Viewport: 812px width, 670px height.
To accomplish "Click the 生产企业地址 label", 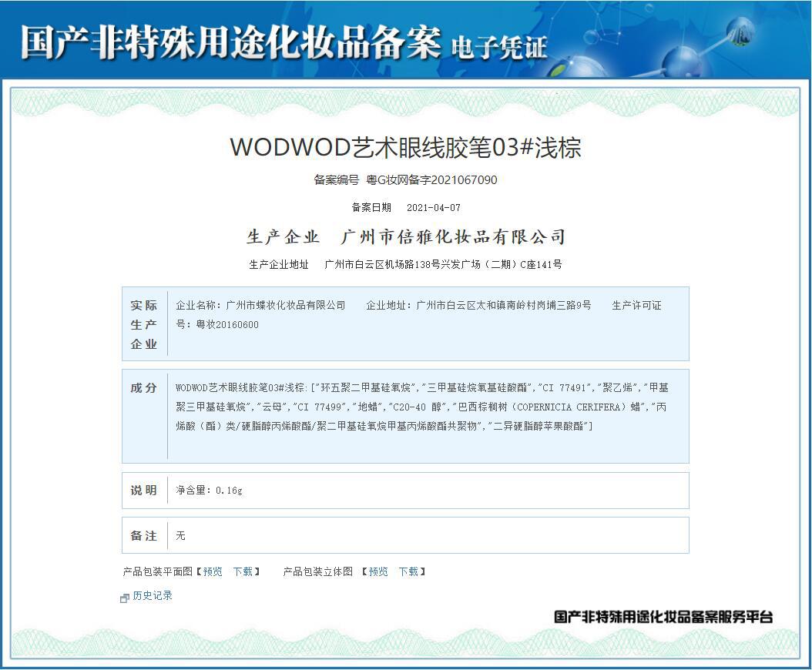I will 279,265.
